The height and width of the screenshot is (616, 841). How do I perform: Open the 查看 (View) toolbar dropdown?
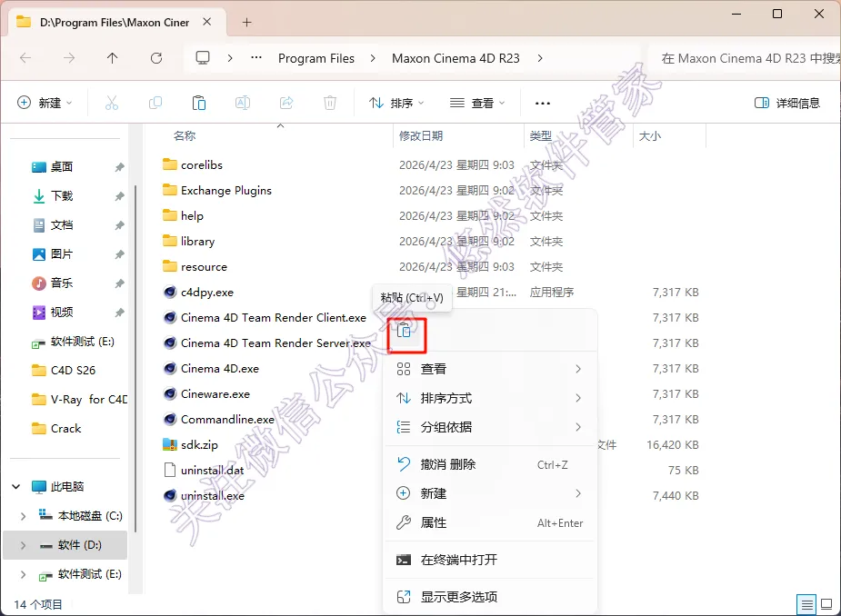pyautogui.click(x=478, y=103)
